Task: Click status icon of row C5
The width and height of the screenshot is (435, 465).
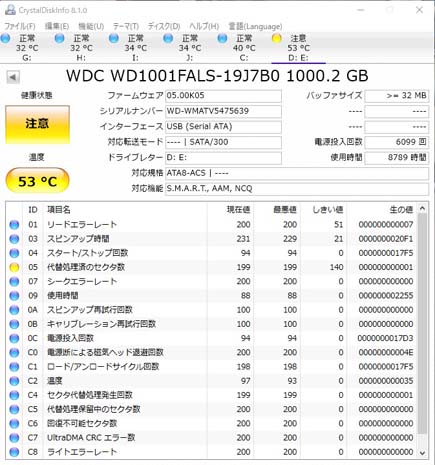Action: coord(14,409)
